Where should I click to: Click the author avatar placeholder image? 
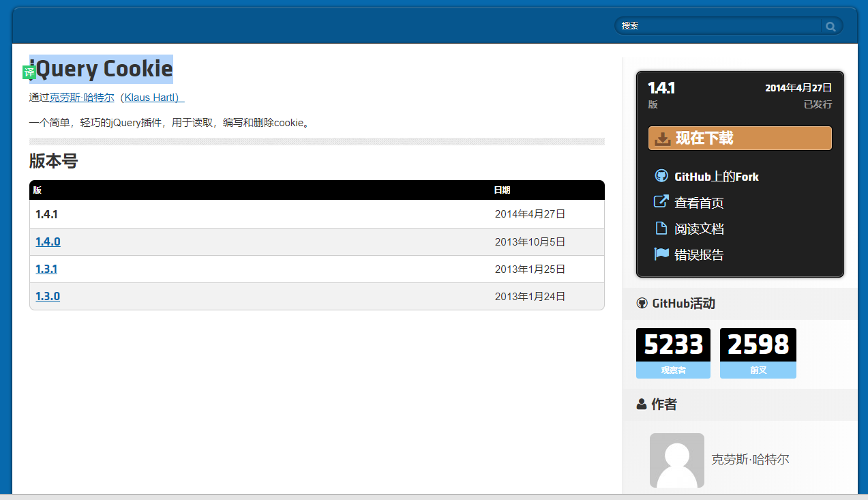click(676, 460)
